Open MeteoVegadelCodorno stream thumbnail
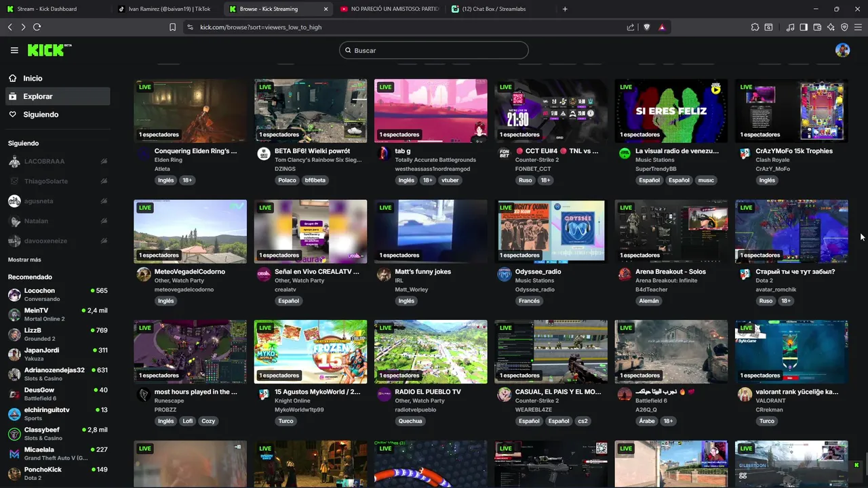Screen dimensions: 868x488 pos(190,231)
